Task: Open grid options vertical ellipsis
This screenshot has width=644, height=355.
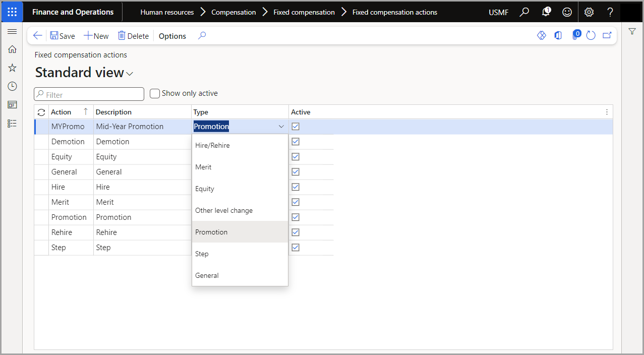Action: (x=607, y=112)
